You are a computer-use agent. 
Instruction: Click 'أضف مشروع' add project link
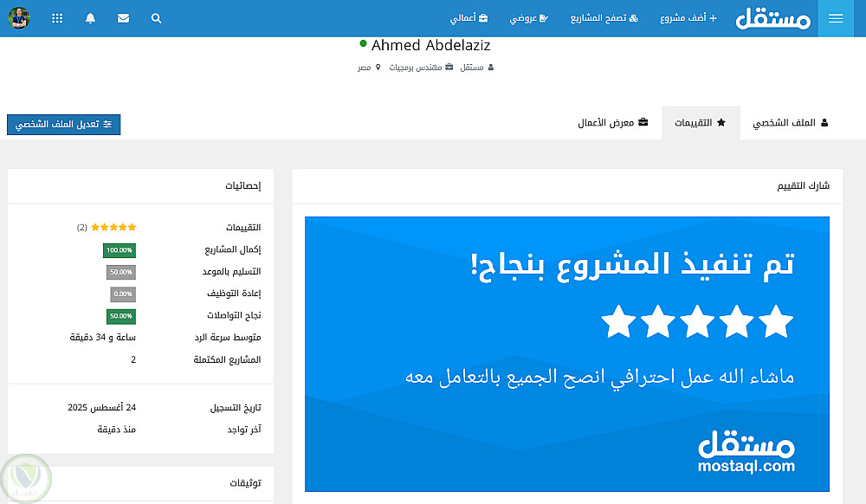coord(688,18)
